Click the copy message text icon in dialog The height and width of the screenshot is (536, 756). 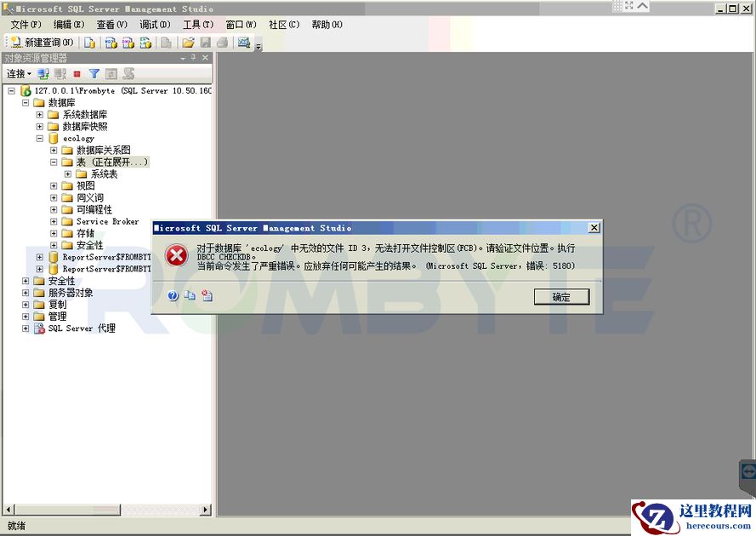click(190, 296)
